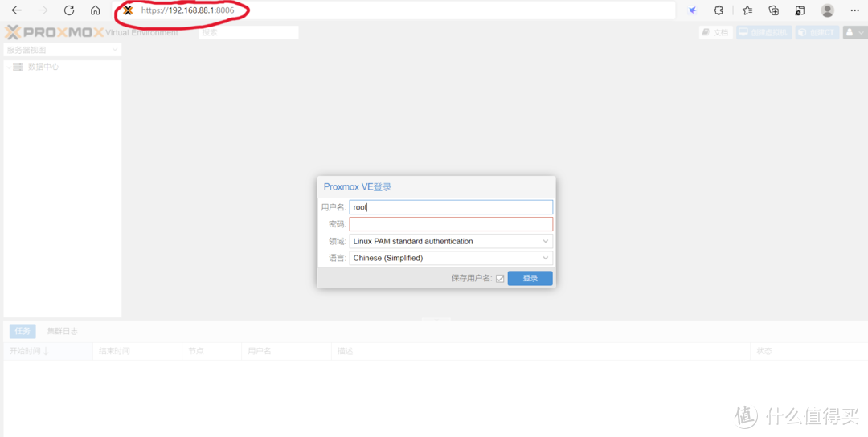Reload the page with the refresh icon
The image size is (868, 437).
[x=69, y=10]
